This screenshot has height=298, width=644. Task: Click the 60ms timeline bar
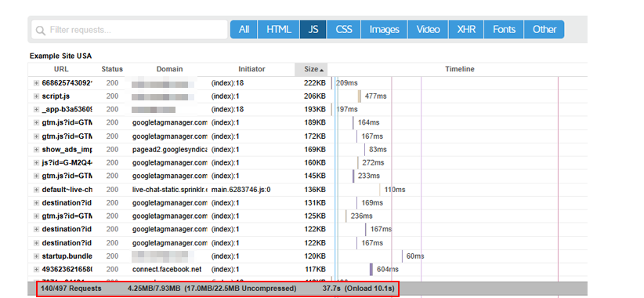point(402,256)
